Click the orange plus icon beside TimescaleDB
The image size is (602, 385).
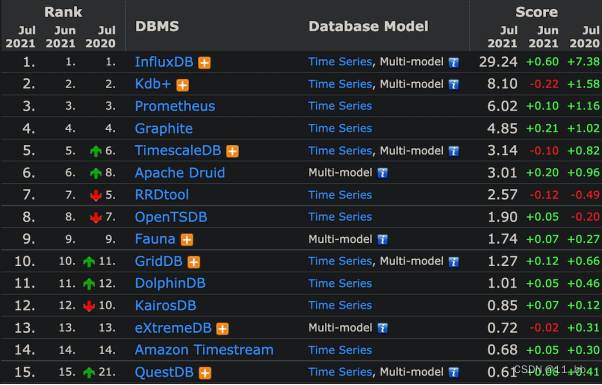(x=232, y=151)
